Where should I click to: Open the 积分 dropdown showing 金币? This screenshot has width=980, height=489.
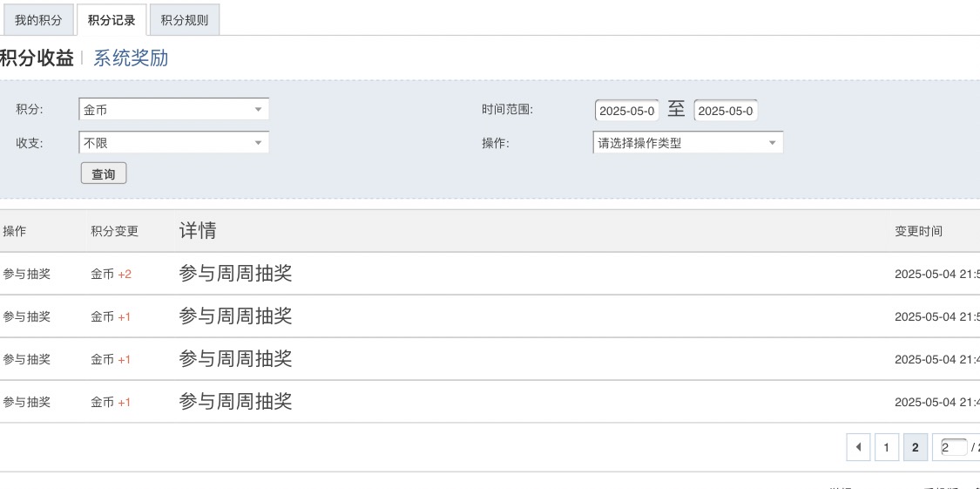[x=173, y=110]
